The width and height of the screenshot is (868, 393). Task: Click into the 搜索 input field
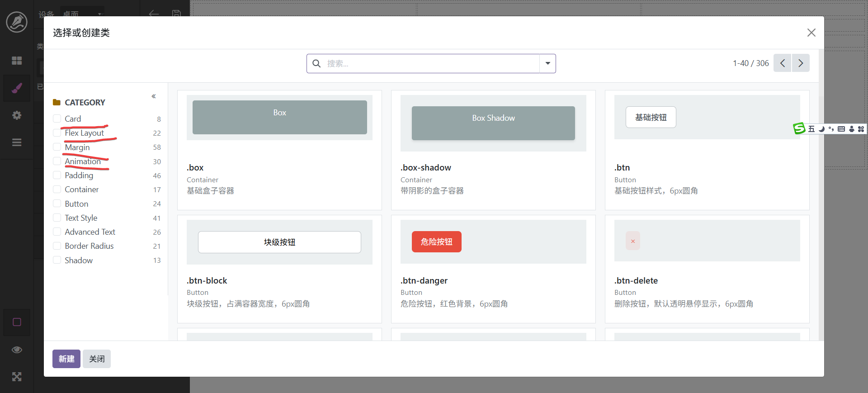(x=429, y=64)
